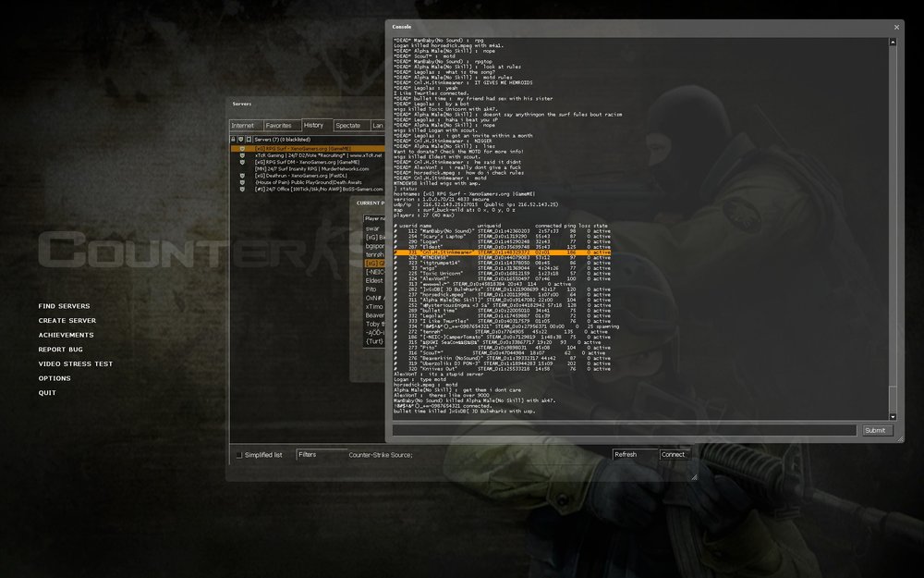This screenshot has height=578, width=924.
Task: Select [MN] 24/7 Surf Insanity RPG server
Action: (308, 168)
